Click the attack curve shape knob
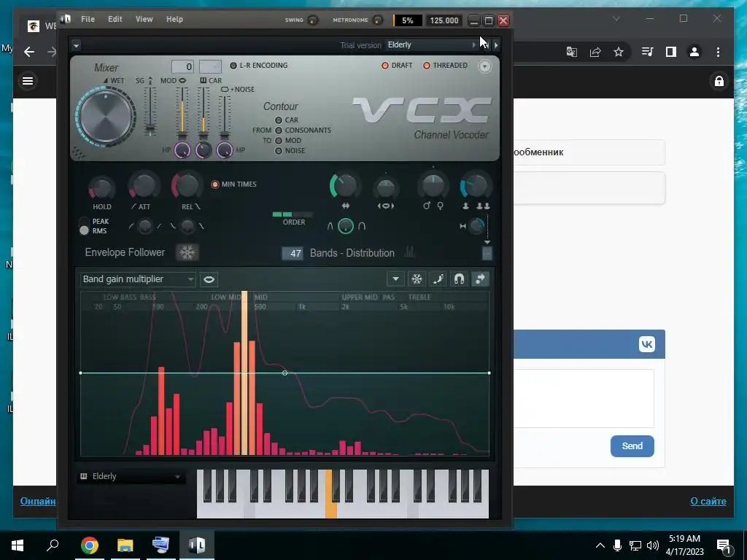This screenshot has width=747, height=560. pos(144,226)
